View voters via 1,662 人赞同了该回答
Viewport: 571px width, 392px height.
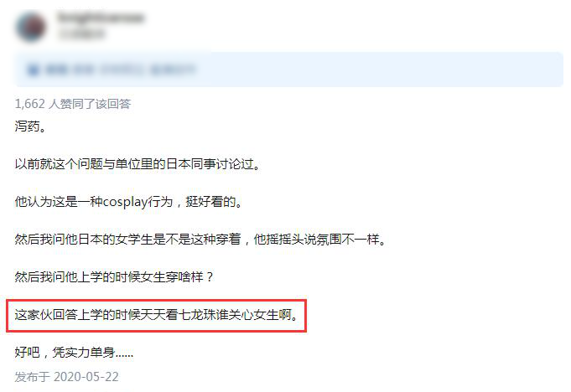pos(73,104)
